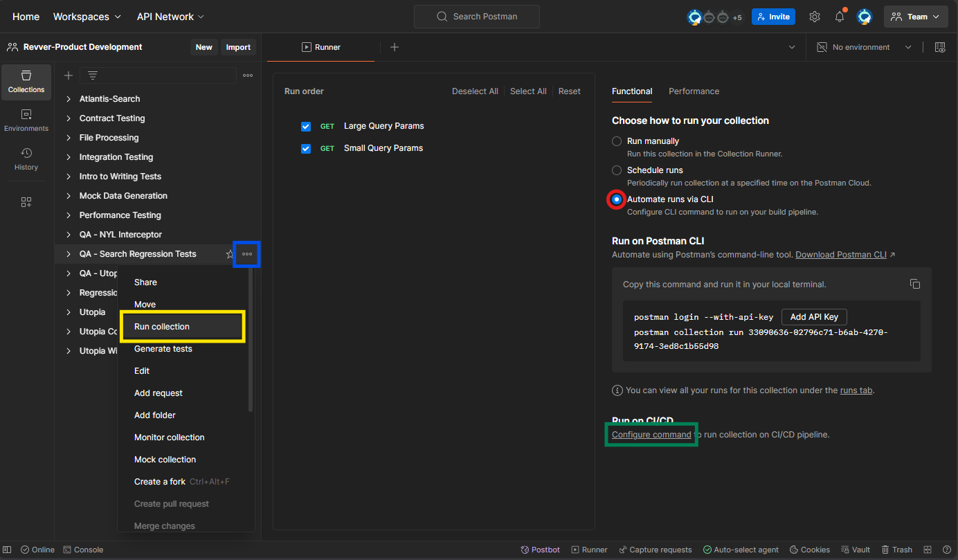
Task: Open the API Network dropdown
Action: click(x=170, y=17)
